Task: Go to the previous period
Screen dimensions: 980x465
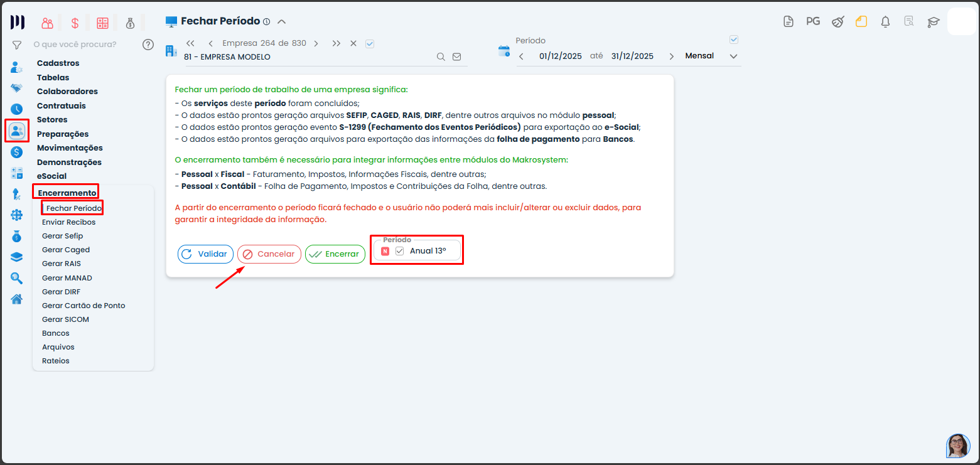Action: [x=521, y=56]
